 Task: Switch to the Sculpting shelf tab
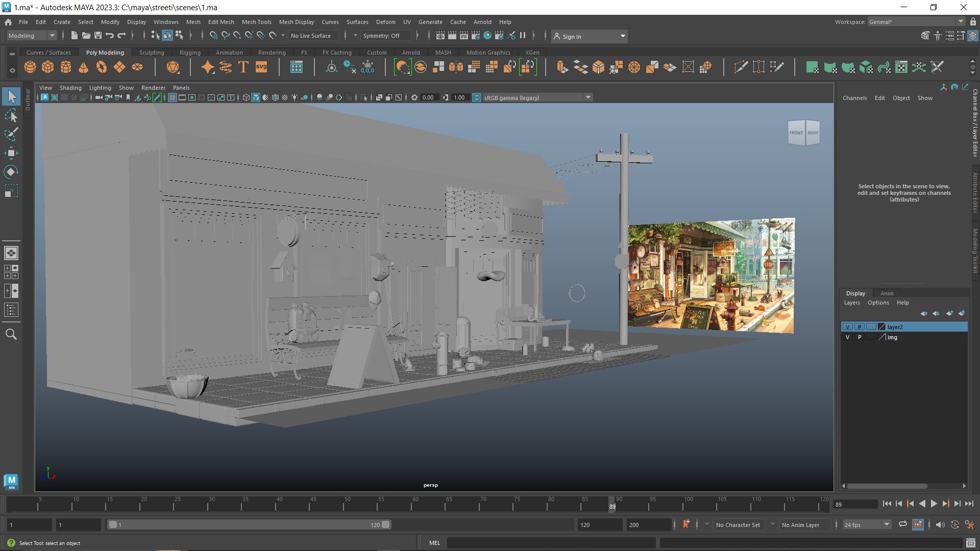152,52
